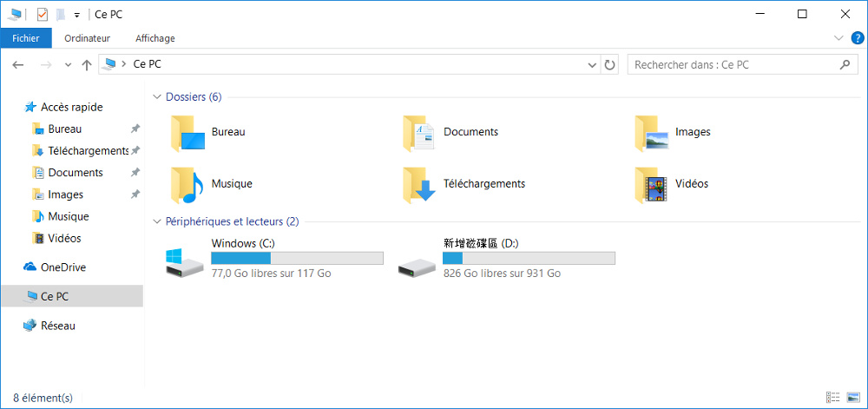Expand the ribbon with the chevron
Screen dimensions: 868x409
click(x=838, y=38)
